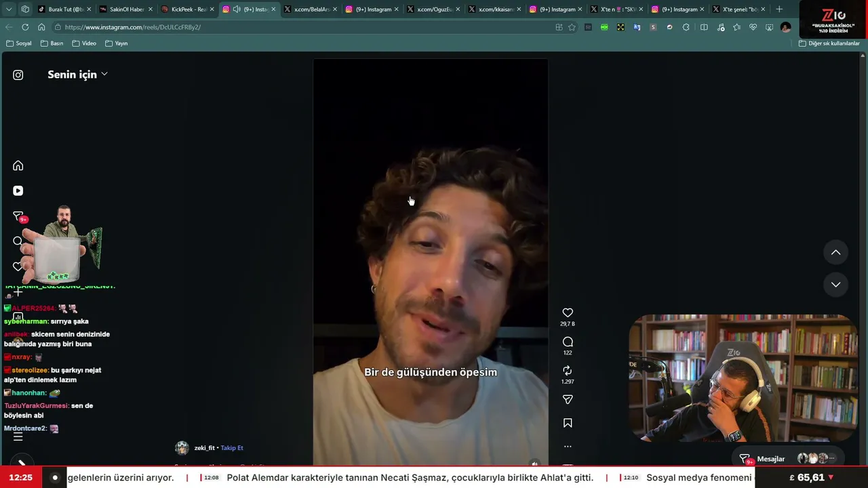Open a new browser tab

pyautogui.click(x=779, y=9)
